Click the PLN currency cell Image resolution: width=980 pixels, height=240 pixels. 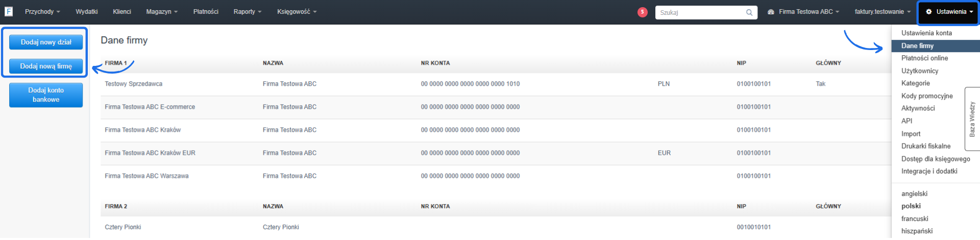coord(664,84)
